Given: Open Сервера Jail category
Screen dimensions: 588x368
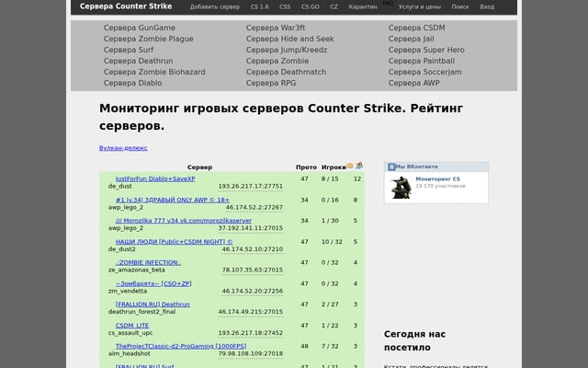Looking at the screenshot, I should (x=411, y=39).
